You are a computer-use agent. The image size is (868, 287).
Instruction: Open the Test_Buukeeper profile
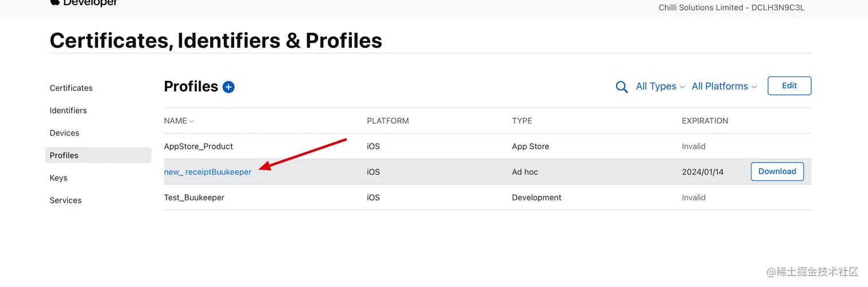pyautogui.click(x=194, y=197)
